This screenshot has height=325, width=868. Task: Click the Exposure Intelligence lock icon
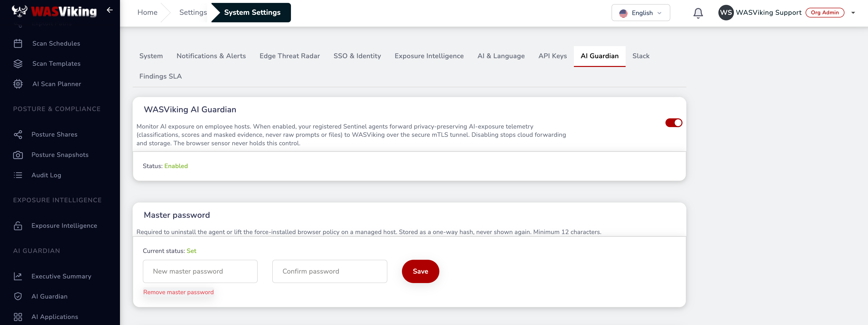click(x=18, y=225)
